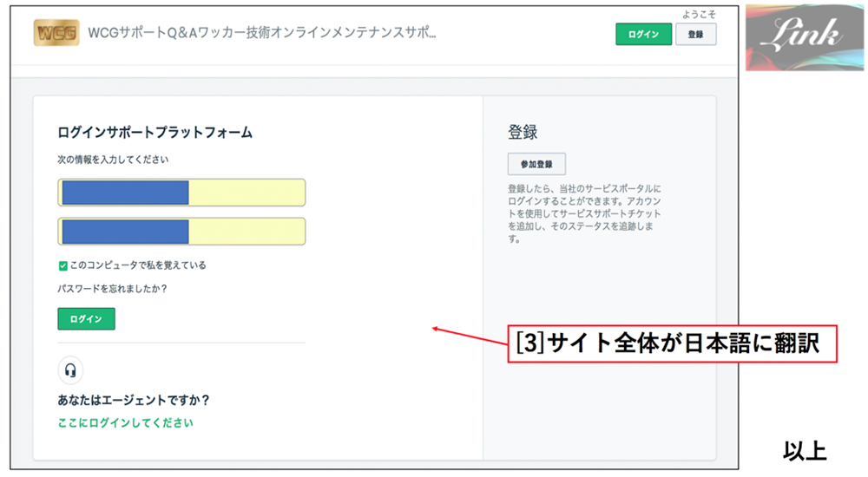This screenshot has height=477, width=868.
Task: Open ここにログインしてください link
Action: 126,422
